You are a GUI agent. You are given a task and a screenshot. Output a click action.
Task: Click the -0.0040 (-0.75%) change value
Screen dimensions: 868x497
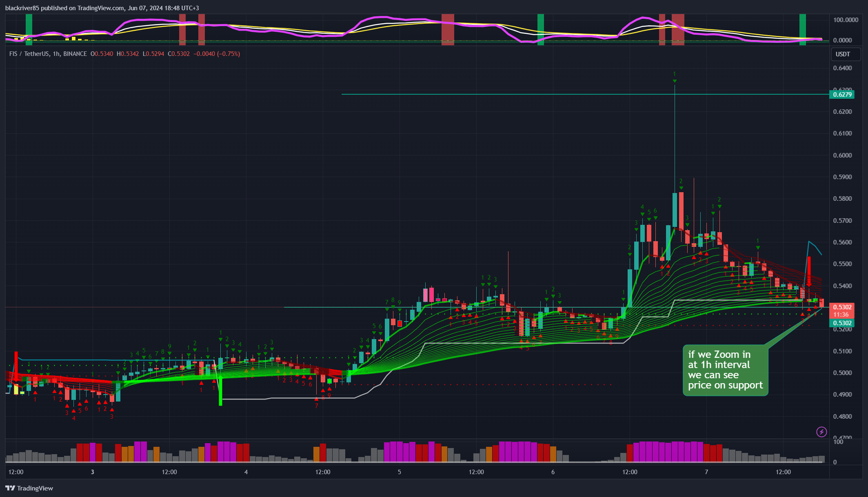[x=217, y=54]
